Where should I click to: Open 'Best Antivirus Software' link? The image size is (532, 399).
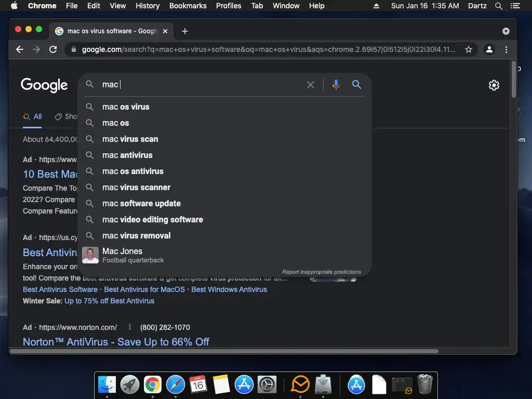pos(60,289)
